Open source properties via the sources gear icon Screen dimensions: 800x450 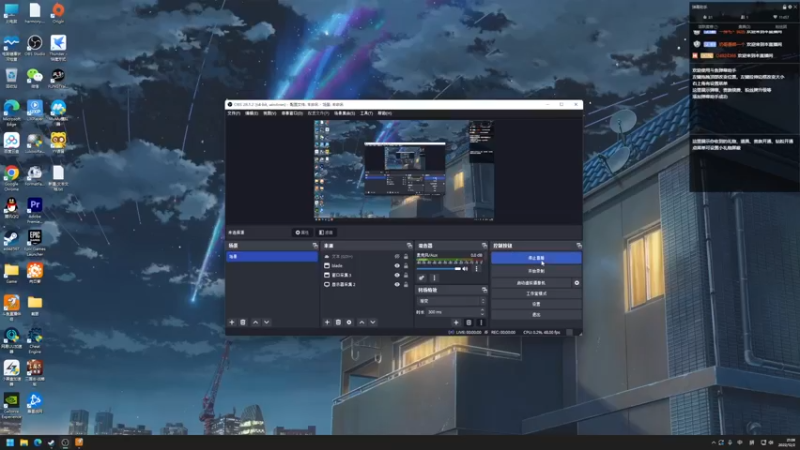click(x=349, y=322)
